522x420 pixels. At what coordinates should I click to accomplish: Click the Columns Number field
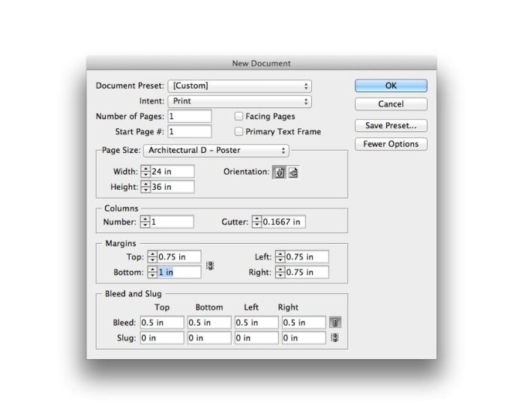point(172,222)
